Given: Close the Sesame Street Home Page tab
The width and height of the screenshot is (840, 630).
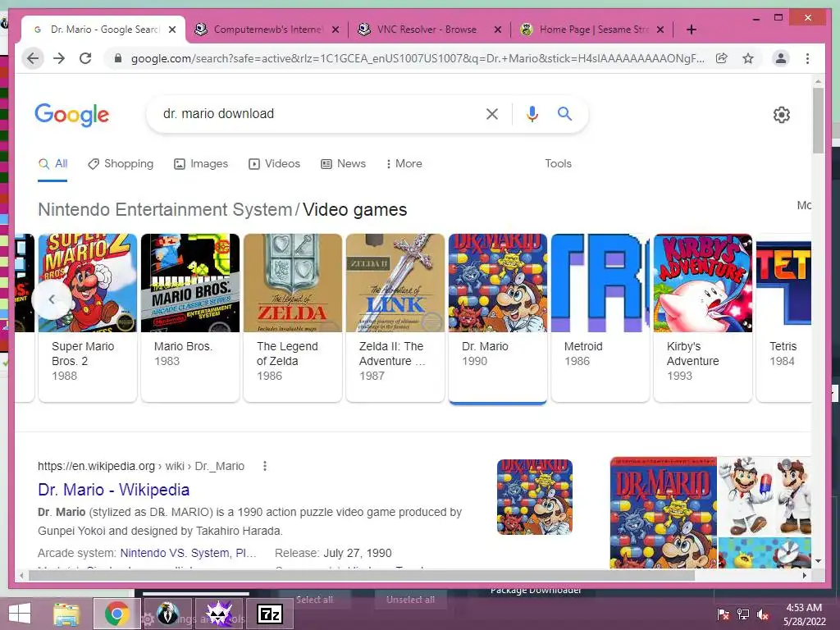Looking at the screenshot, I should coord(660,30).
